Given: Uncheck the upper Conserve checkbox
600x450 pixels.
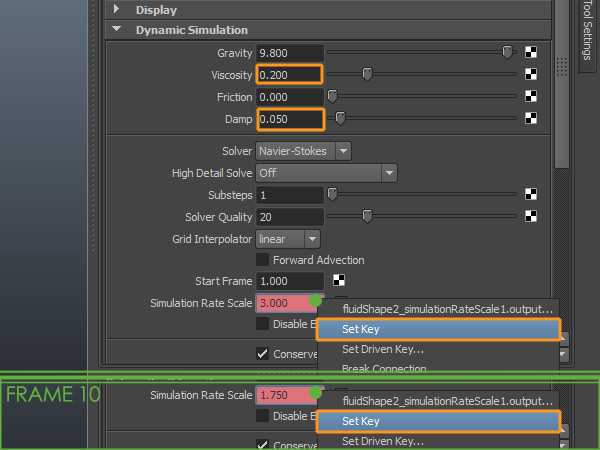Looking at the screenshot, I should (263, 353).
